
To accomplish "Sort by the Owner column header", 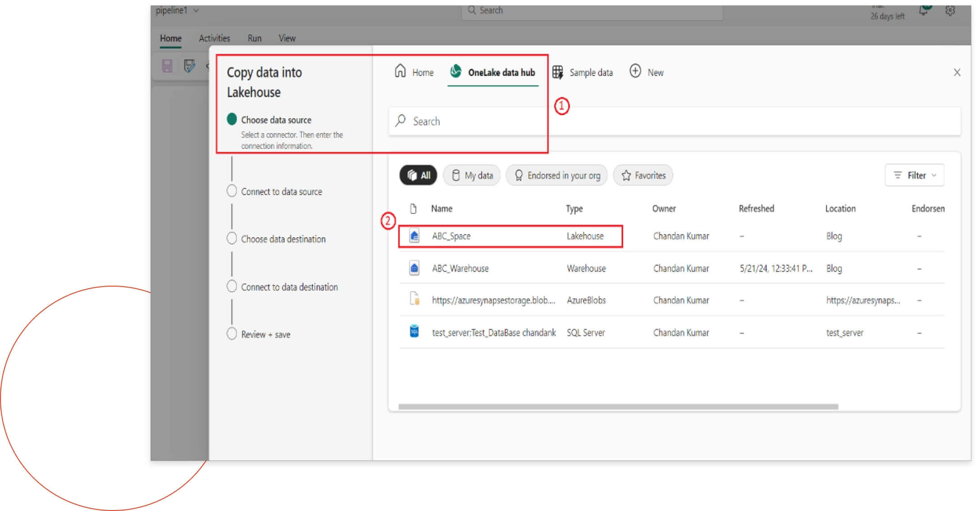I will (x=664, y=209).
